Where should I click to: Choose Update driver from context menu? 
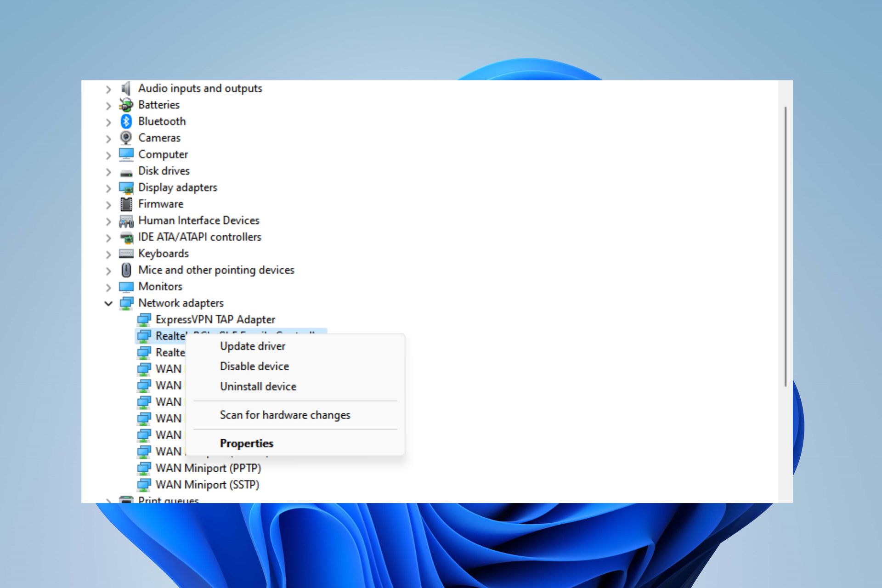[295, 346]
